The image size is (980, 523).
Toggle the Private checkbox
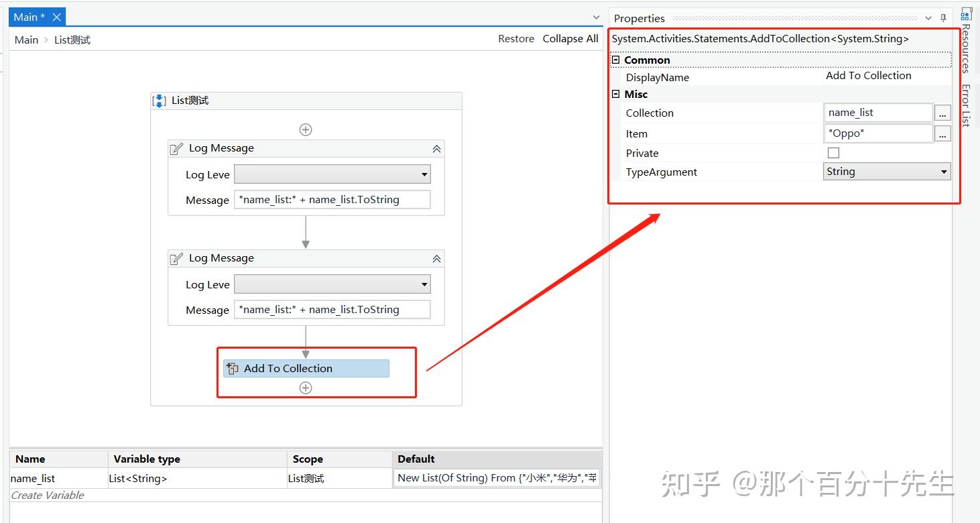(x=833, y=152)
